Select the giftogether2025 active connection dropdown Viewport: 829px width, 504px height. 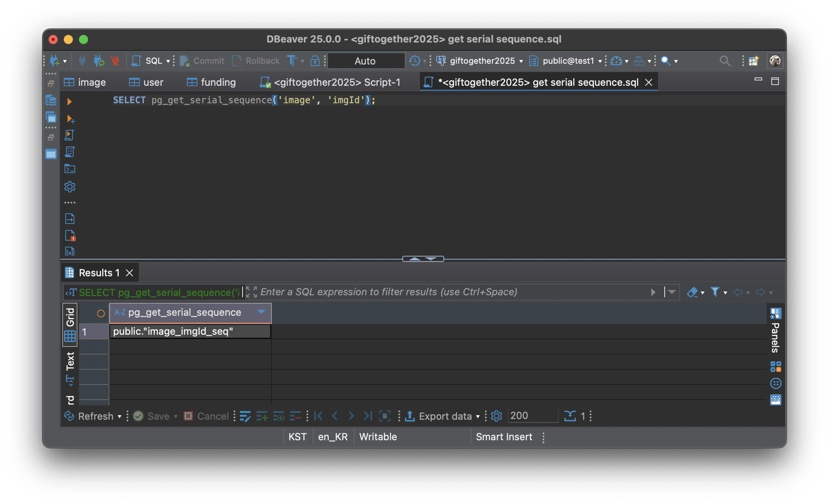(x=480, y=61)
